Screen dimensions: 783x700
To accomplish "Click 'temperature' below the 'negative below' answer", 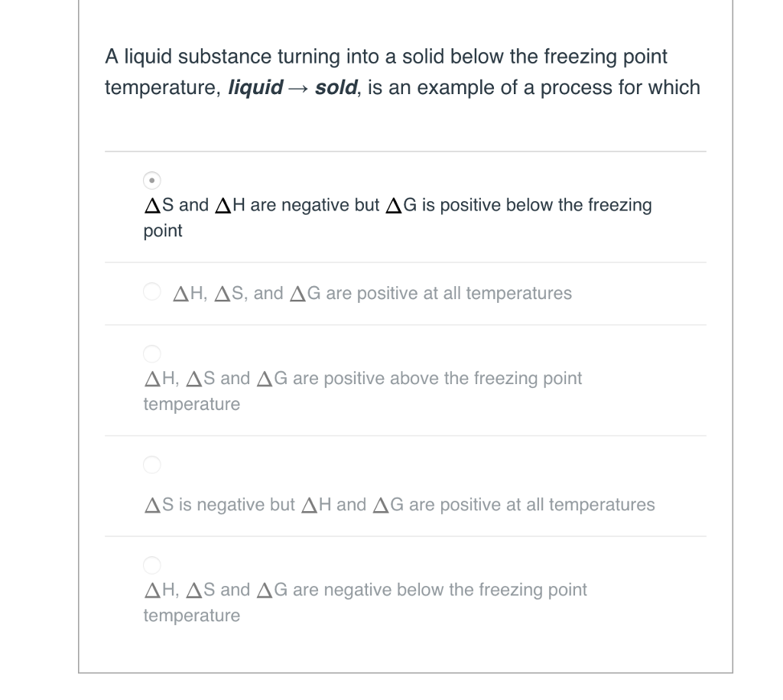I will [192, 615].
